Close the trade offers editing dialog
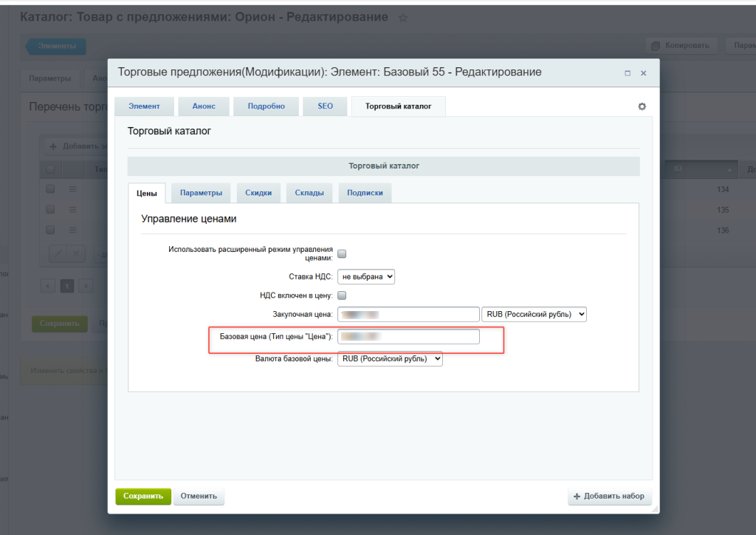Image resolution: width=756 pixels, height=535 pixels. [x=643, y=73]
